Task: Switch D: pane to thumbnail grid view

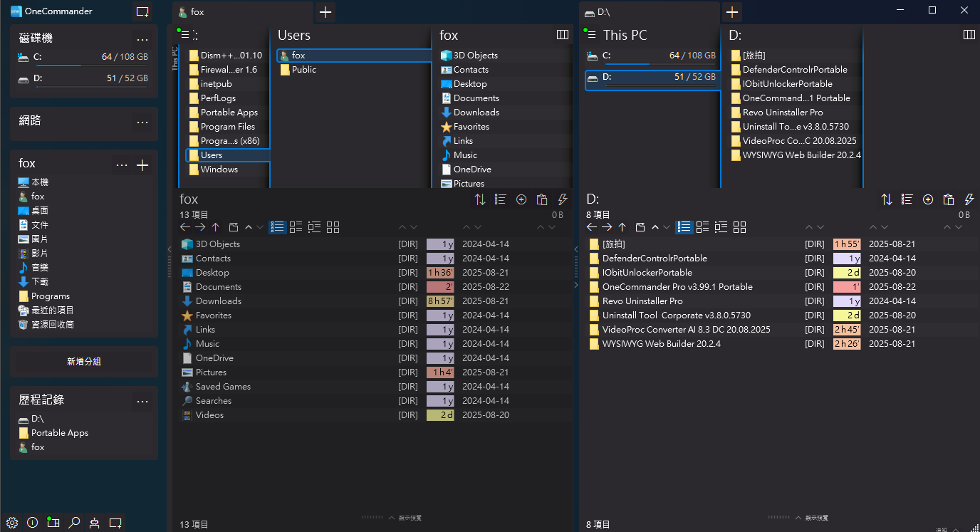Action: pos(740,227)
